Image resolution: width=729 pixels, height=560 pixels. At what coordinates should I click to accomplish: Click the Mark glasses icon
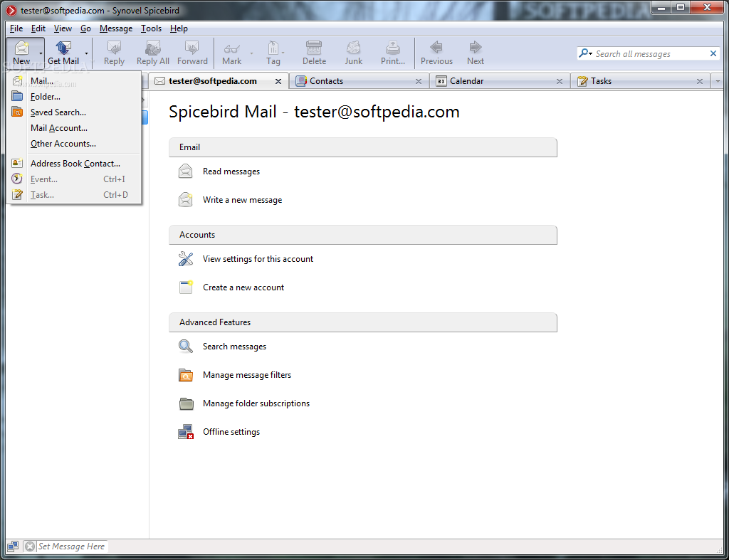click(x=231, y=48)
